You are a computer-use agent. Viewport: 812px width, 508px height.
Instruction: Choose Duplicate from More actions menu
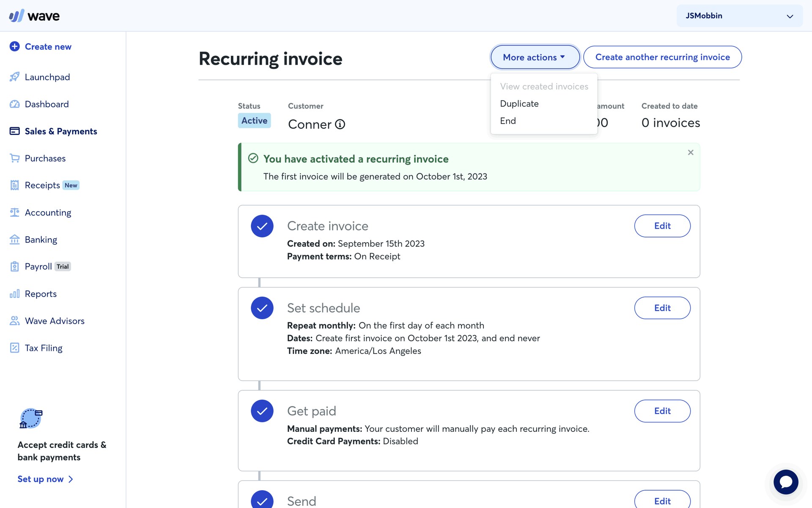(544, 104)
